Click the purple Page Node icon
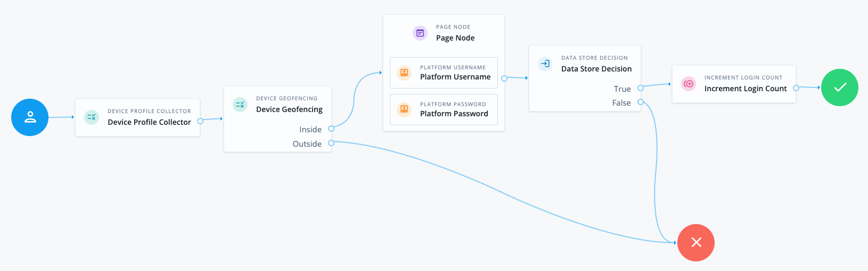The image size is (868, 271). (420, 33)
